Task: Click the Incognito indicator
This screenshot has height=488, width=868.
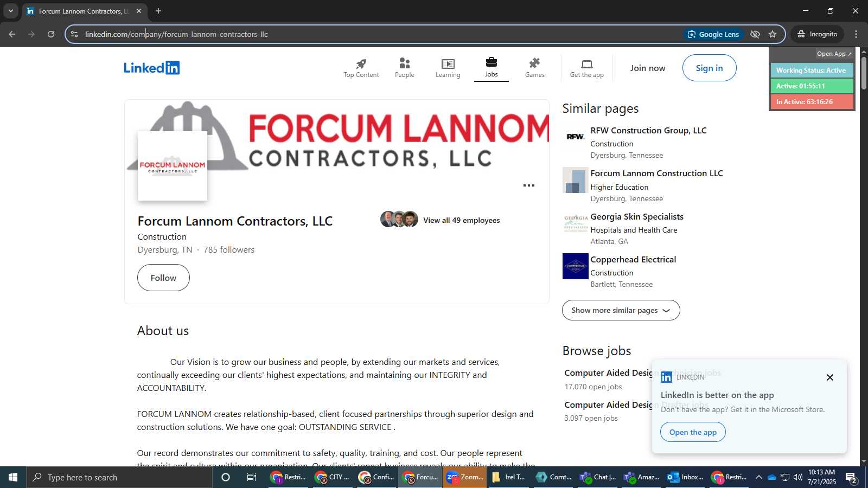Action: [x=817, y=34]
